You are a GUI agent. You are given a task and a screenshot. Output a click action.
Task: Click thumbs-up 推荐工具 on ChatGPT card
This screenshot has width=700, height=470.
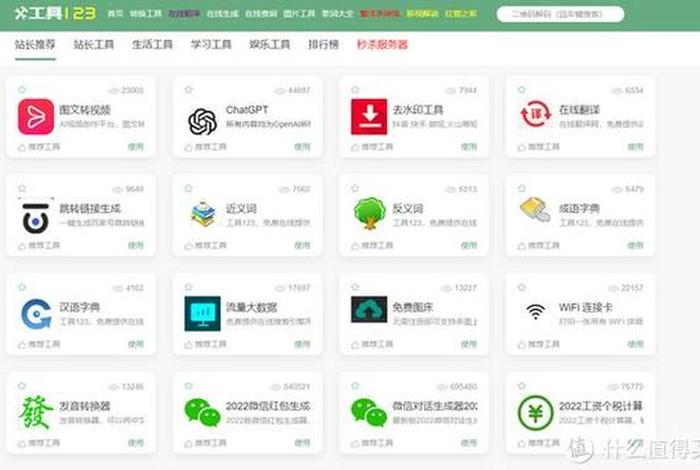205,147
